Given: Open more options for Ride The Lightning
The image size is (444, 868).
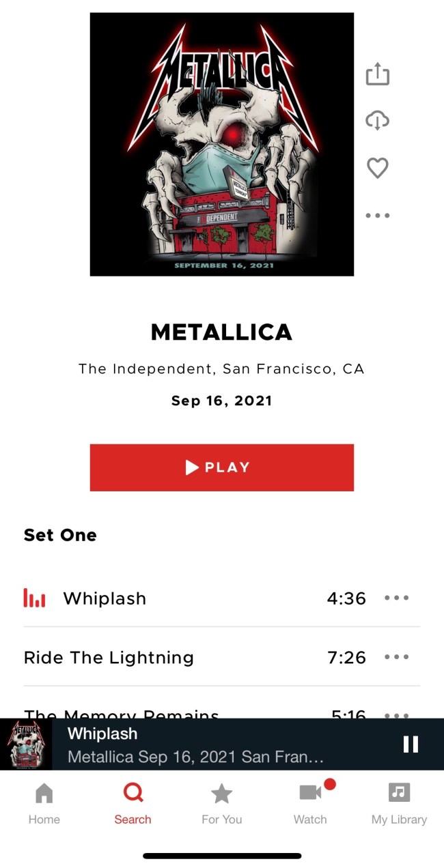Looking at the screenshot, I should [396, 657].
